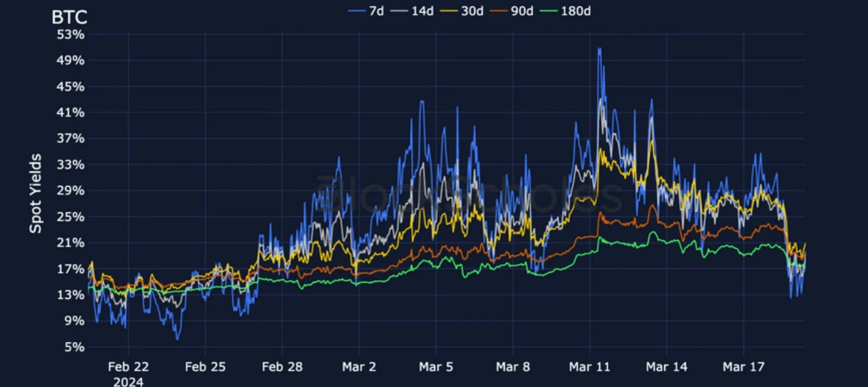This screenshot has height=387, width=868.
Task: Click the Mar 17 x-axis date label
Action: tap(744, 367)
